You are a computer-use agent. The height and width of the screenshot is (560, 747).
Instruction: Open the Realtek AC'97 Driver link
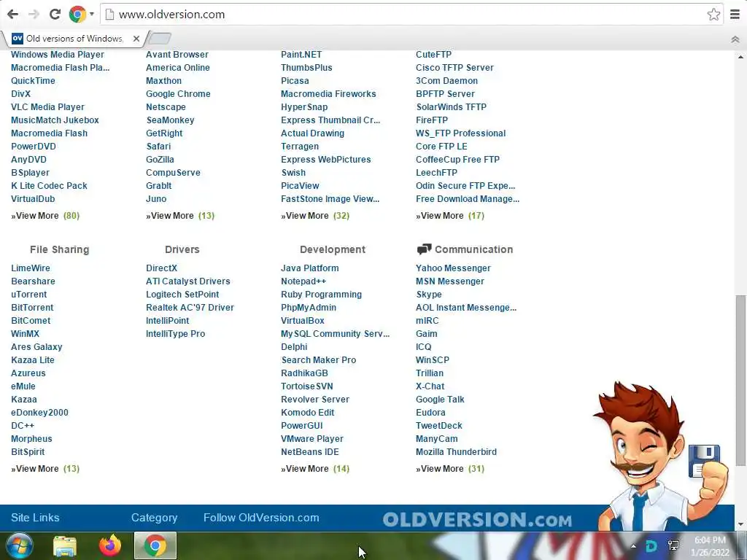[190, 308]
